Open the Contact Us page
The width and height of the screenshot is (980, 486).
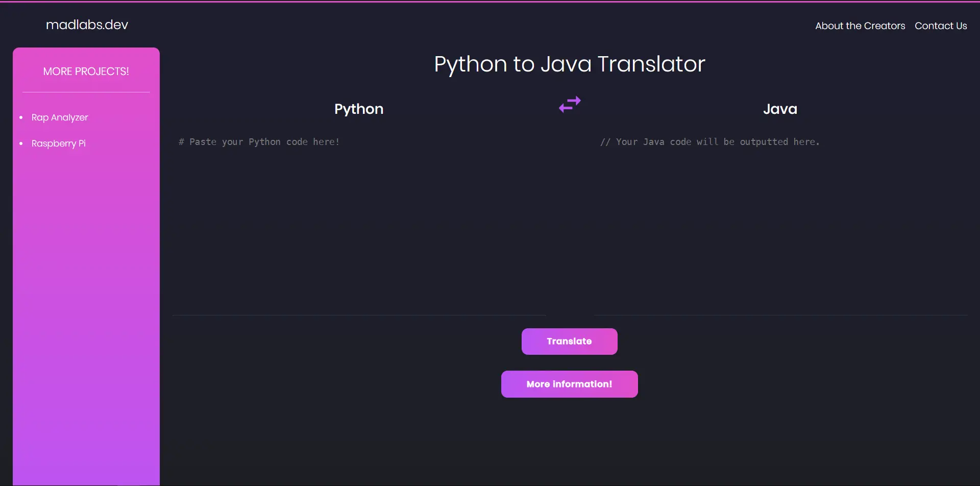click(941, 26)
